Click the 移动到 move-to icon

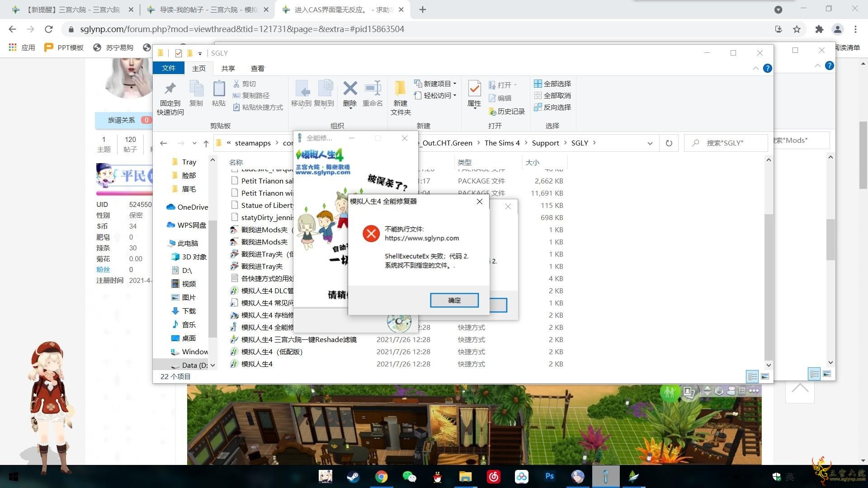(302, 89)
